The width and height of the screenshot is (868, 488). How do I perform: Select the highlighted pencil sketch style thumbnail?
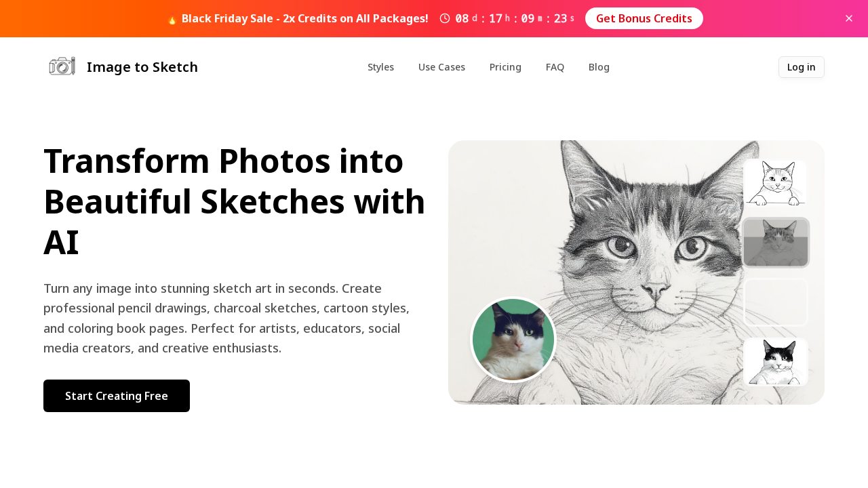coord(776,242)
